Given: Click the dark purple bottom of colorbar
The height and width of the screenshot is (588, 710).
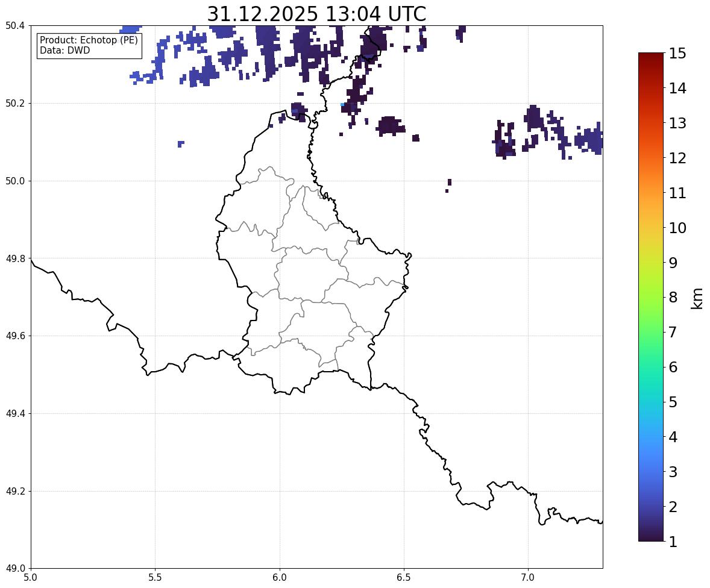Looking at the screenshot, I should point(651,537).
